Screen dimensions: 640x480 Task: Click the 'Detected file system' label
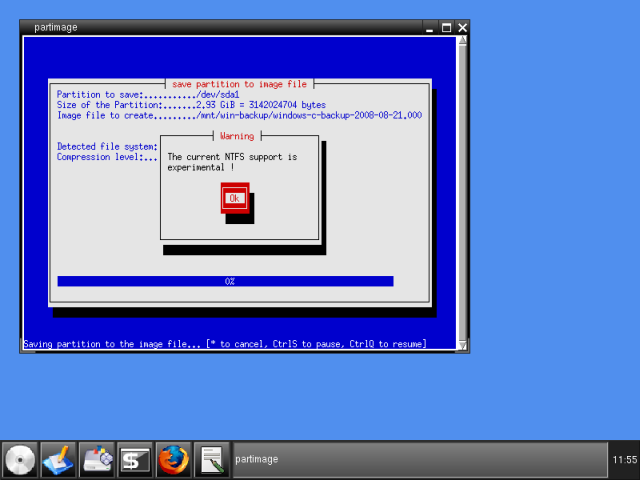click(x=107, y=147)
